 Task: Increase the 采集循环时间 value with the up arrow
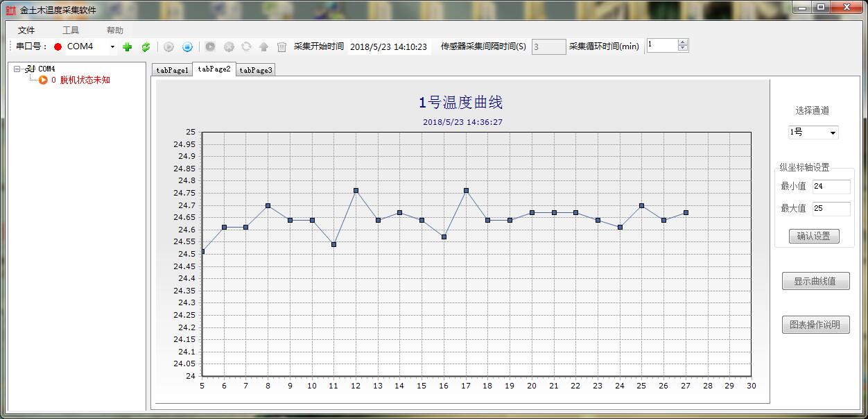point(683,43)
